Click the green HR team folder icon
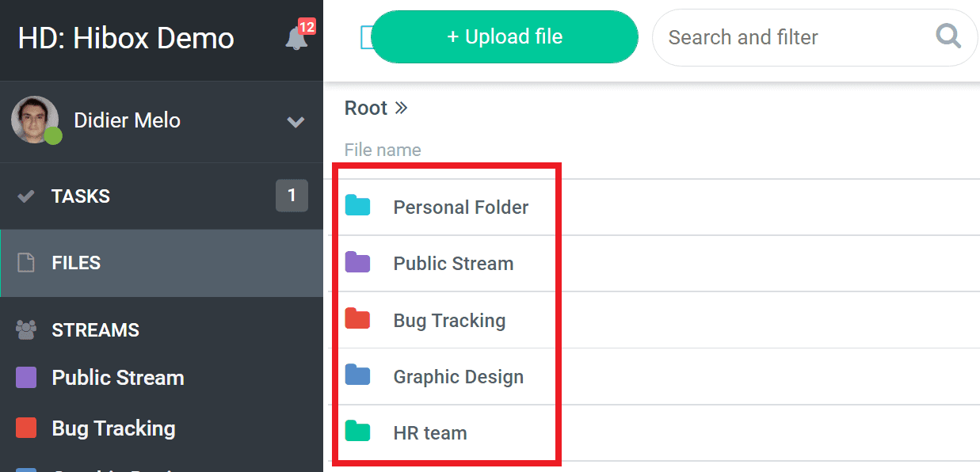The image size is (980, 472). pos(358,432)
